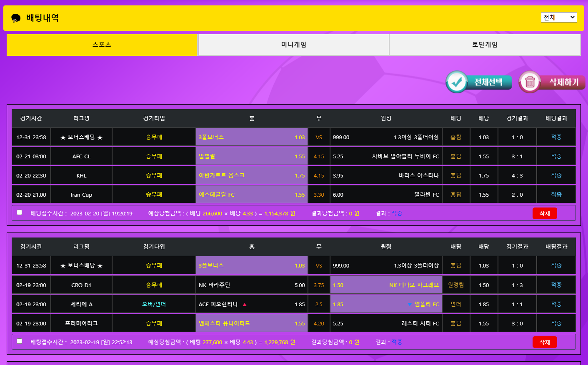Click the 맨체스터 유나이티드 home selection

252,323
